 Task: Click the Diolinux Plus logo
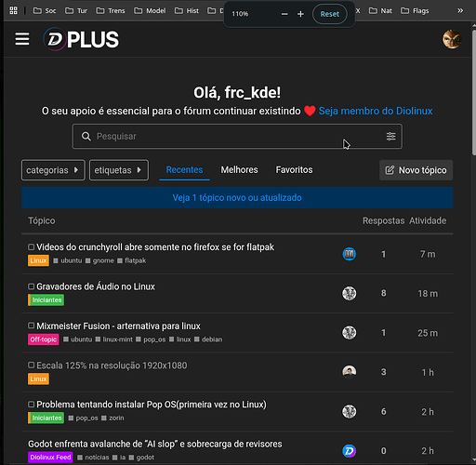(x=81, y=39)
